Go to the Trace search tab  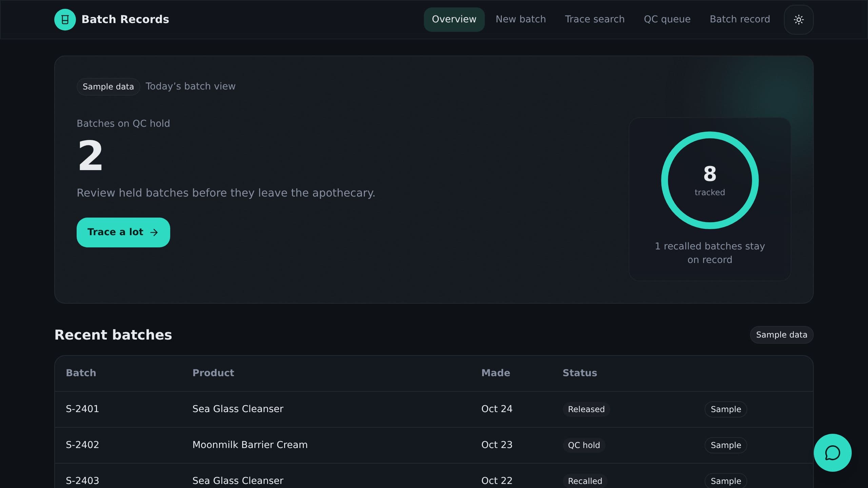595,19
